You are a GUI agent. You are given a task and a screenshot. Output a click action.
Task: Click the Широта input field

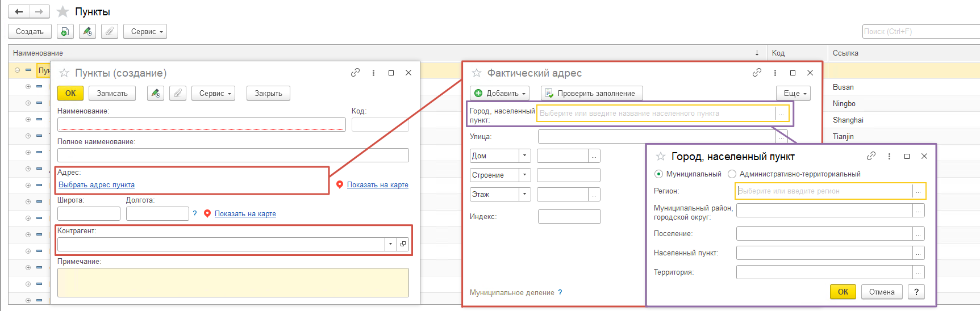89,213
